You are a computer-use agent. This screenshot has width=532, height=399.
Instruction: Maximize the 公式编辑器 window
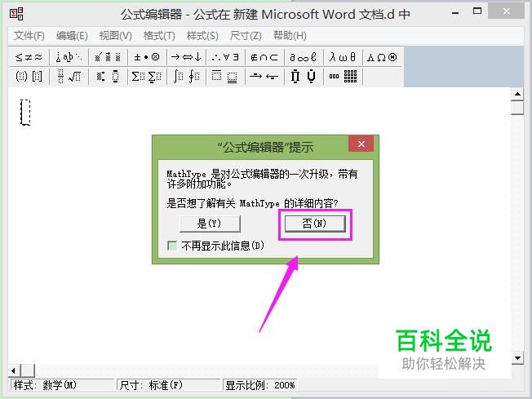pyautogui.click(x=477, y=11)
